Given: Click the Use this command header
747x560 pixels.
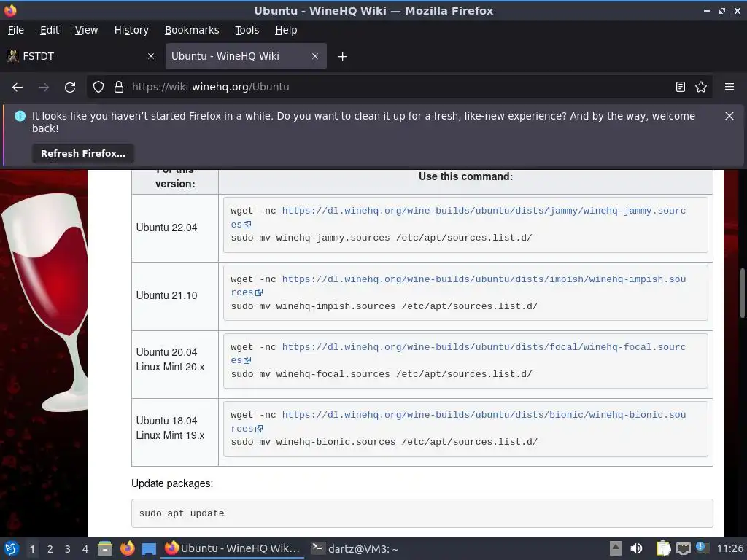Looking at the screenshot, I should 465,176.
